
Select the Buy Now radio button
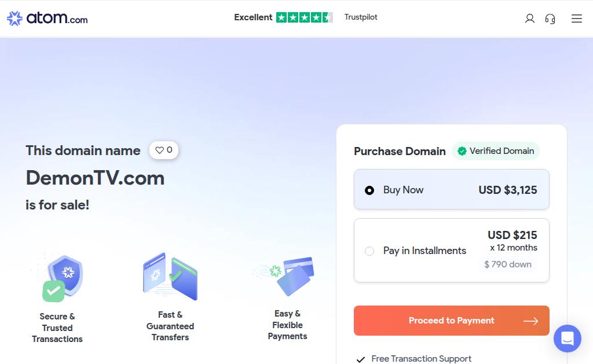click(x=369, y=190)
